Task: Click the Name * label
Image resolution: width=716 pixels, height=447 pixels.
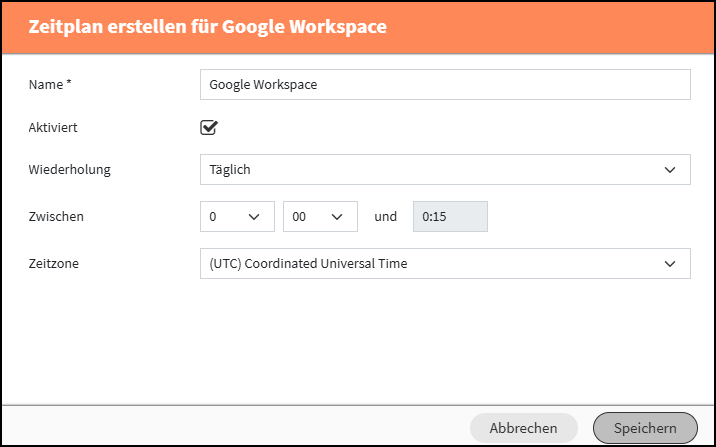Action: tap(50, 84)
